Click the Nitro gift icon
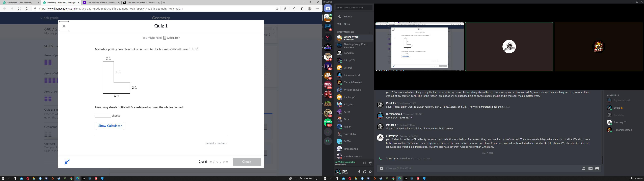 pos(584,168)
